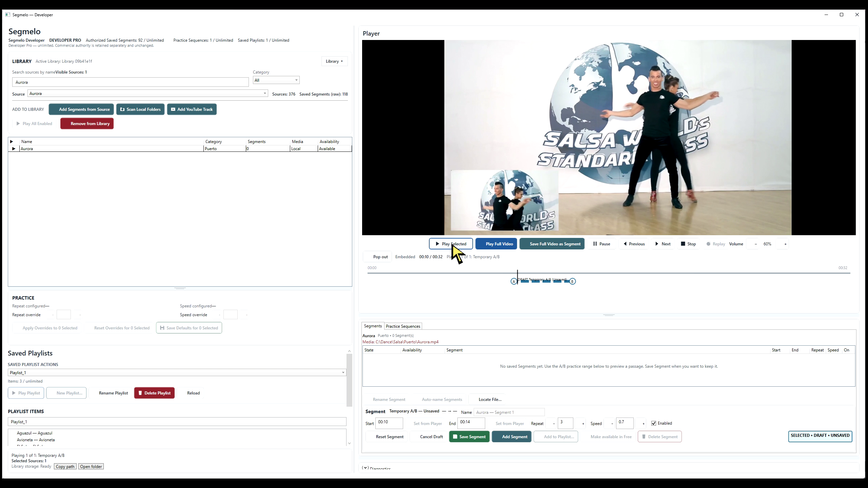Open the saved playlist selector showing Playlist_1

177,372
